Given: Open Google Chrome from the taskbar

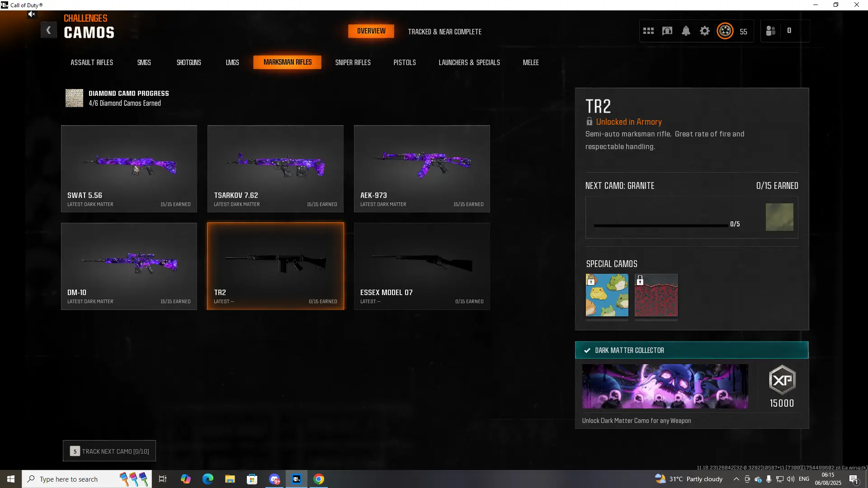Looking at the screenshot, I should coord(319,479).
